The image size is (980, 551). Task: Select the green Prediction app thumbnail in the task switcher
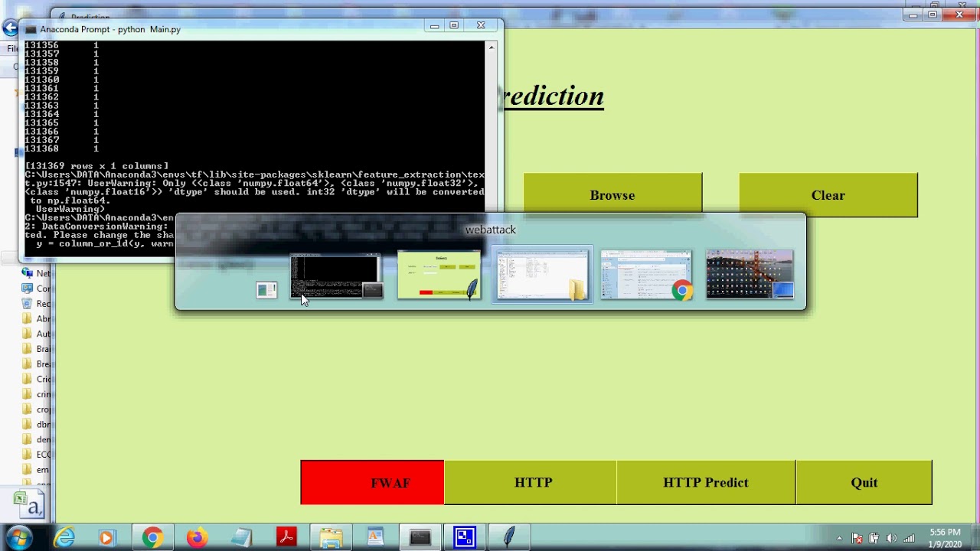(439, 274)
